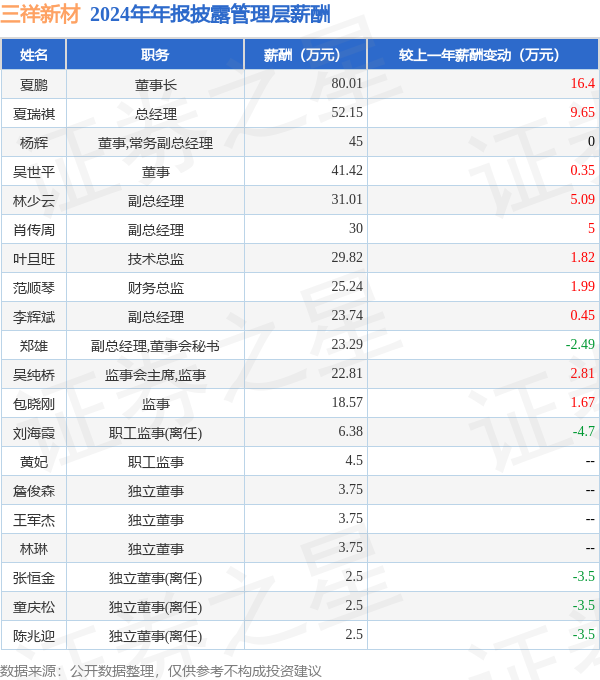Select the name 吴纯桥
The image size is (600, 680).
[x=34, y=375]
